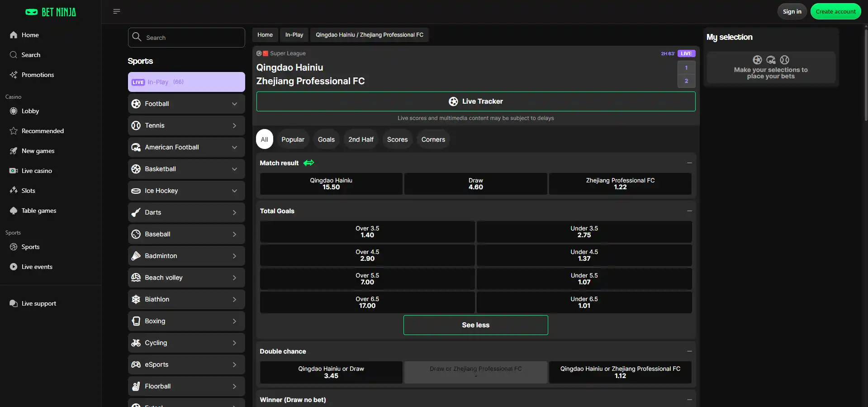Select the 2nd Half markets filter
Screen dimensions: 868x407
pos(361,139)
